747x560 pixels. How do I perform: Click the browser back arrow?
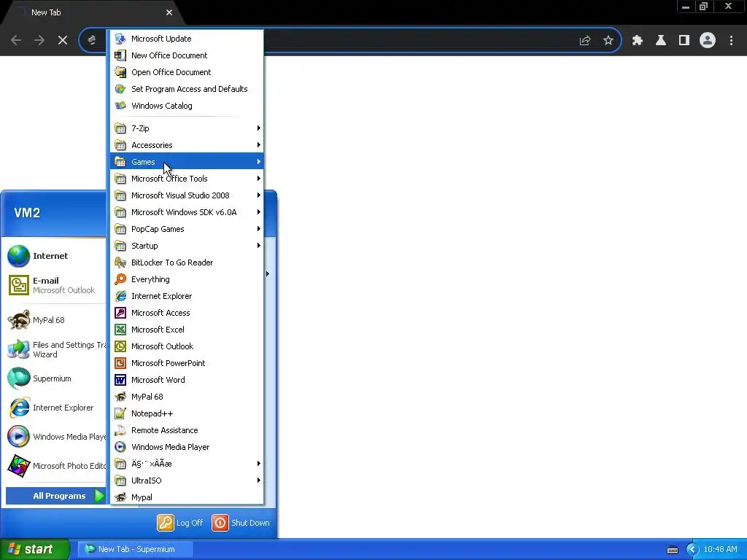pyautogui.click(x=16, y=41)
